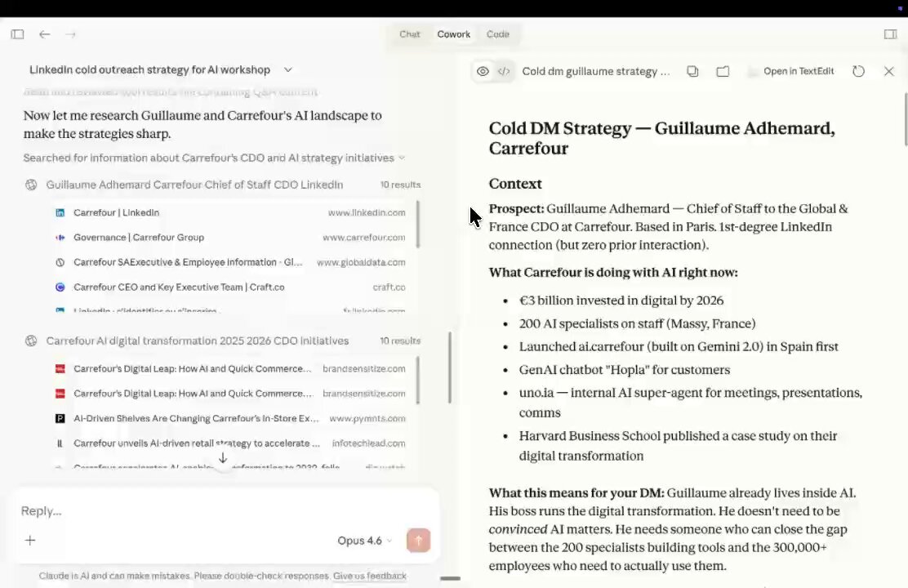
Task: Jump to latest with the down arrow button
Action: point(222,459)
